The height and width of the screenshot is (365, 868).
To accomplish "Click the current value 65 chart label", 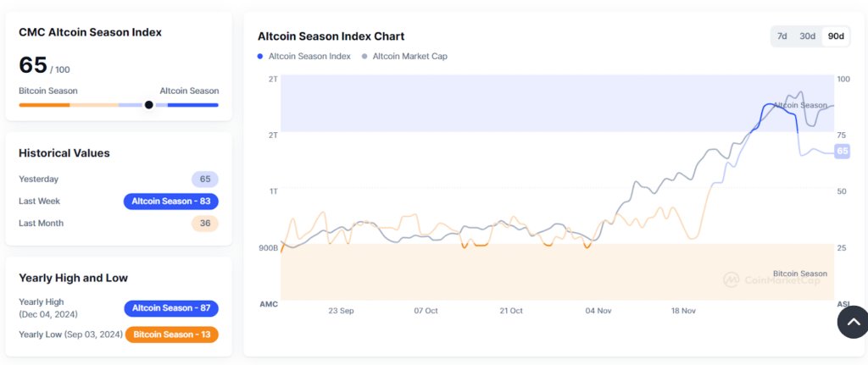I will pyautogui.click(x=843, y=151).
